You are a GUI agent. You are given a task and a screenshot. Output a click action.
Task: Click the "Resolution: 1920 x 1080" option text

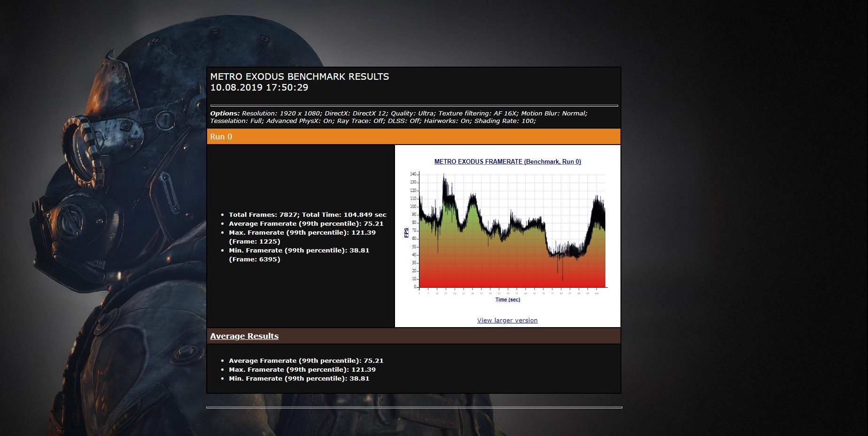(281, 114)
